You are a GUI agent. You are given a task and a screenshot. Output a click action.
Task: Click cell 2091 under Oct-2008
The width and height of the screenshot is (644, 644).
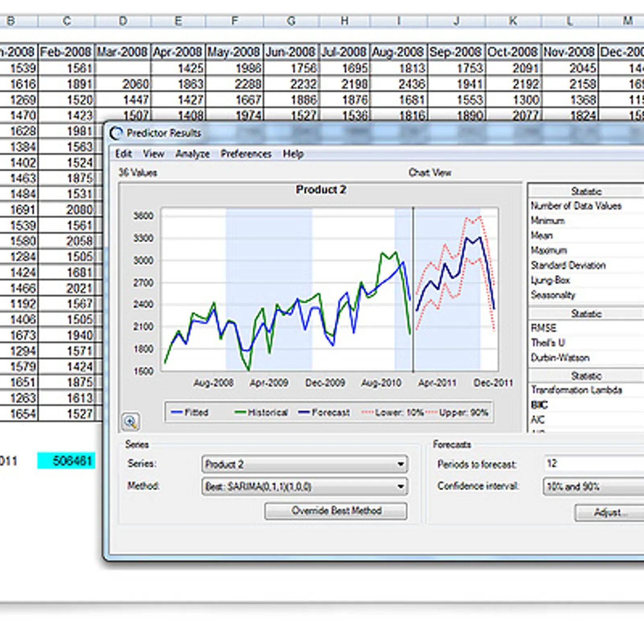click(x=513, y=68)
